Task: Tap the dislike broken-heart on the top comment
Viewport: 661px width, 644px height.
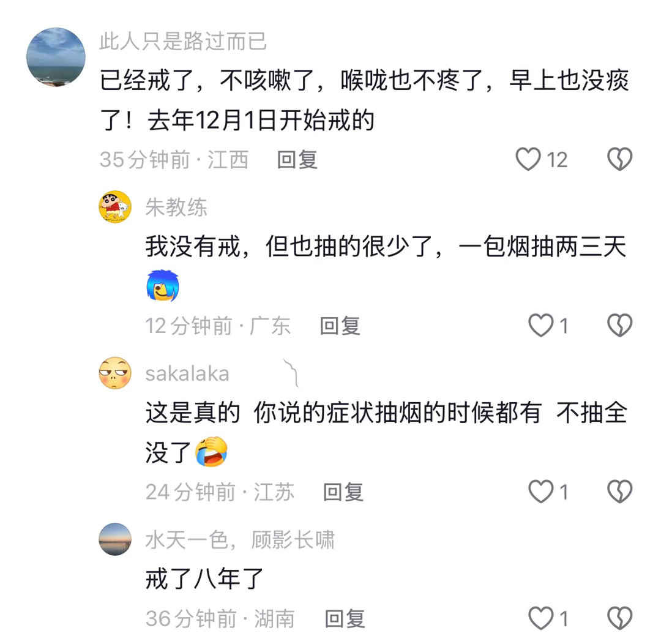Action: [619, 158]
